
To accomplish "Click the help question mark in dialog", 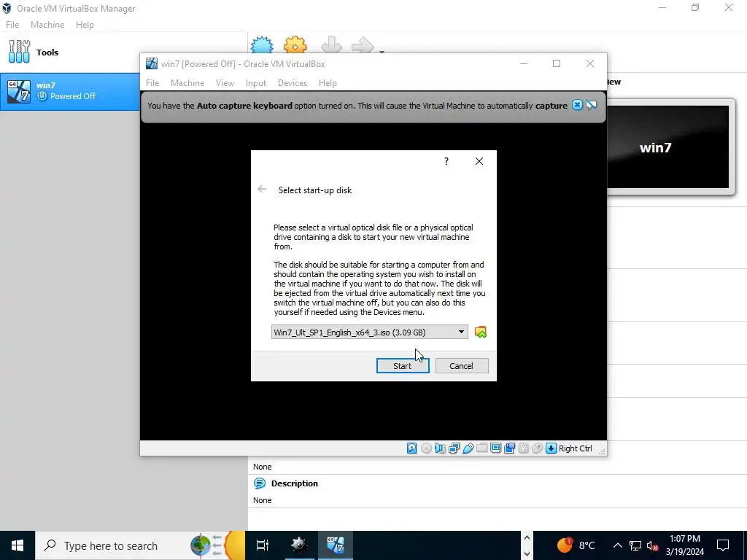I will click(x=446, y=161).
